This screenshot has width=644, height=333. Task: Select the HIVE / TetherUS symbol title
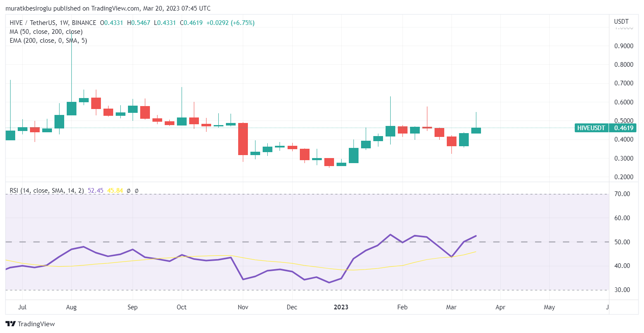point(53,23)
